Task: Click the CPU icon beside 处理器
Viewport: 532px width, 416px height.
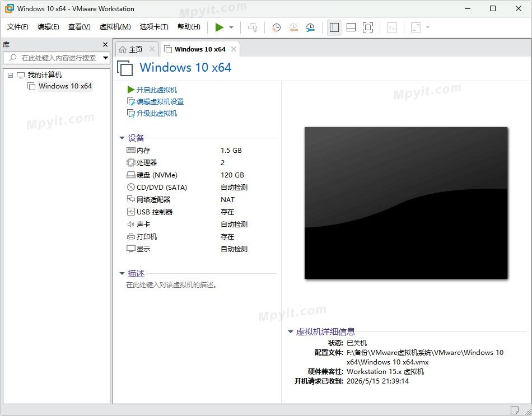Action: (x=131, y=162)
